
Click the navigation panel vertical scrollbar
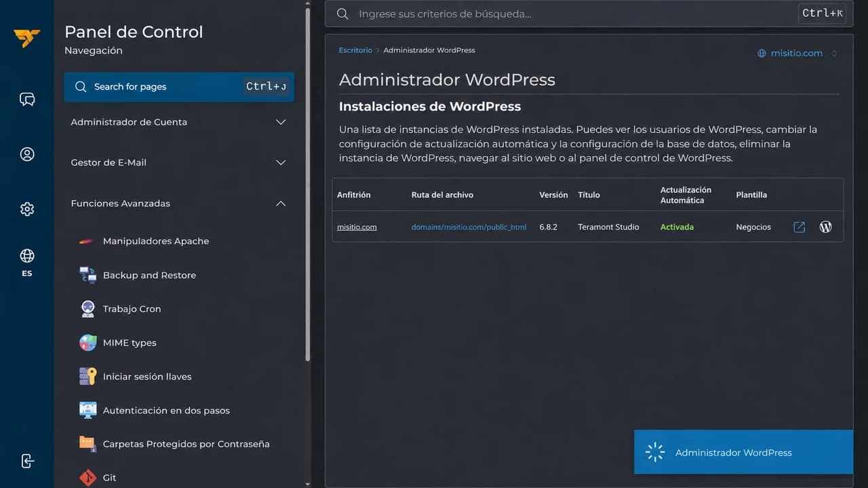(308, 183)
